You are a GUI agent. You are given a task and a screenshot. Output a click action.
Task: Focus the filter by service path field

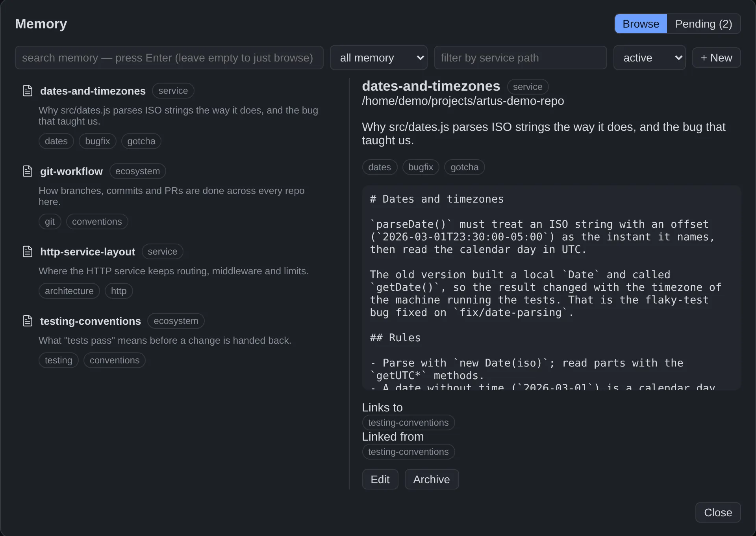tap(520, 58)
